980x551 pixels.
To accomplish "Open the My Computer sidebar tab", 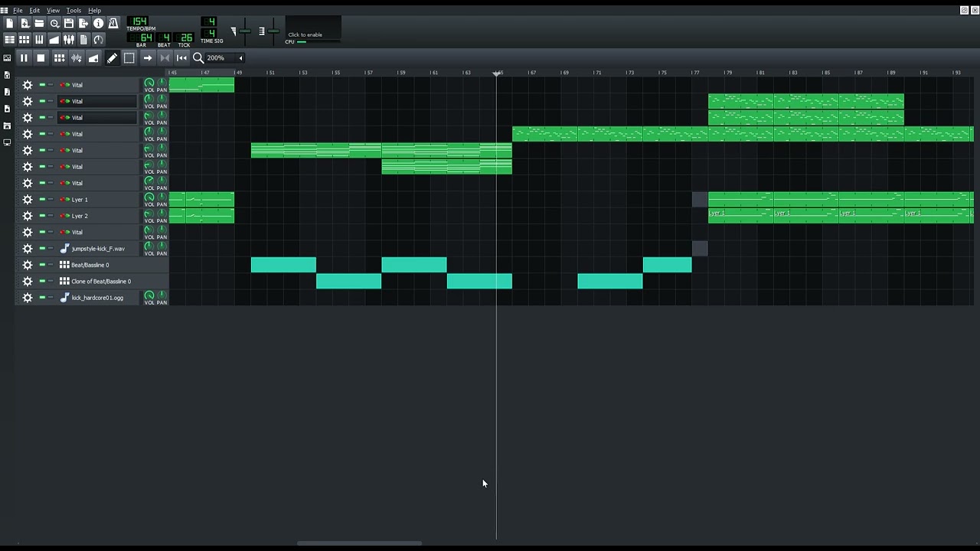I will [7, 142].
